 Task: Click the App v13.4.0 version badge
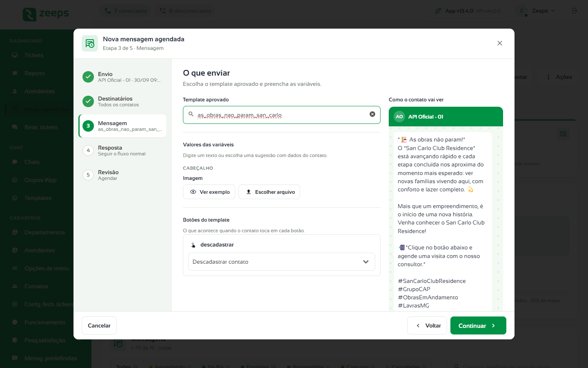[x=467, y=11]
